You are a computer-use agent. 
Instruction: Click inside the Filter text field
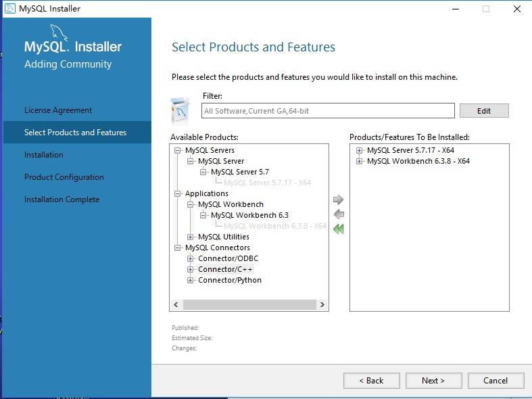point(328,111)
